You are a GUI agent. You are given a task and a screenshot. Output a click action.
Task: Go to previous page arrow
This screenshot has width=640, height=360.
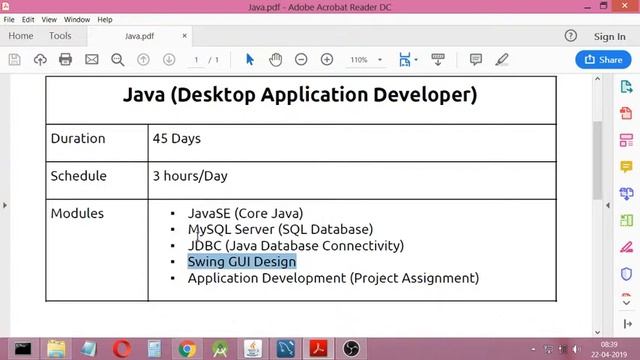click(x=143, y=60)
